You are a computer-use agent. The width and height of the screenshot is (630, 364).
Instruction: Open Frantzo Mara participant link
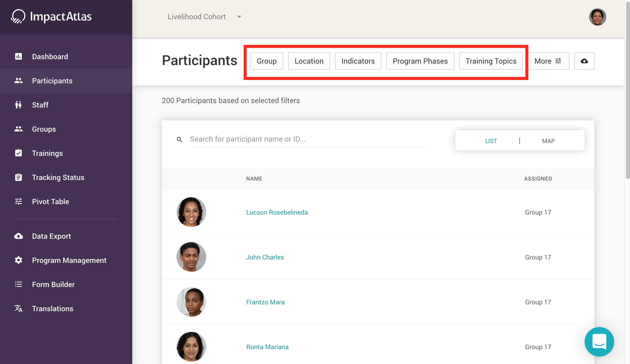(x=265, y=302)
